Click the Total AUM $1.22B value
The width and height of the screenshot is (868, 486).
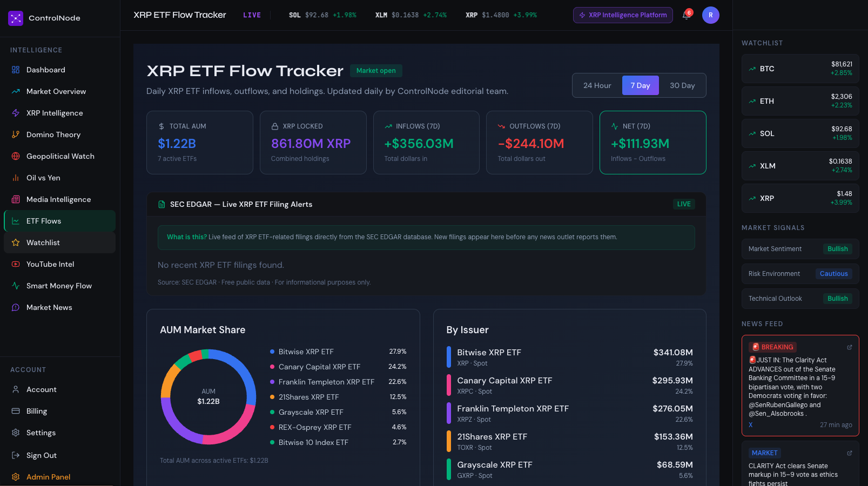coord(177,144)
